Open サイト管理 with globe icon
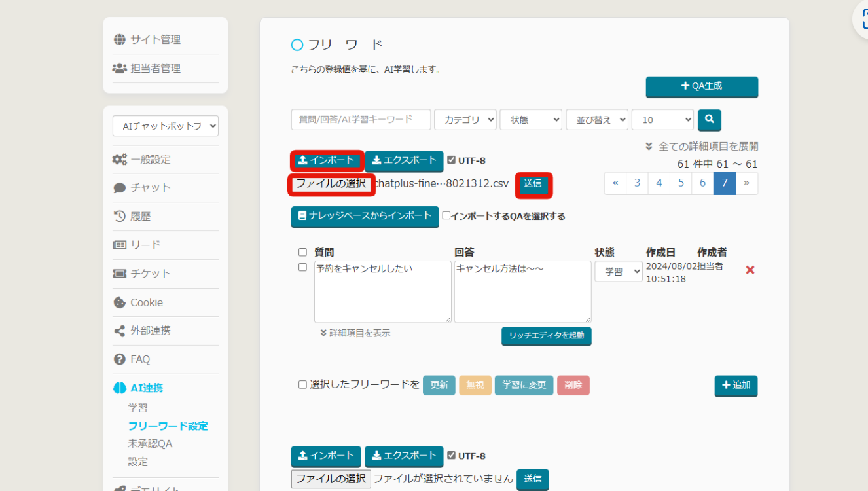 (155, 39)
